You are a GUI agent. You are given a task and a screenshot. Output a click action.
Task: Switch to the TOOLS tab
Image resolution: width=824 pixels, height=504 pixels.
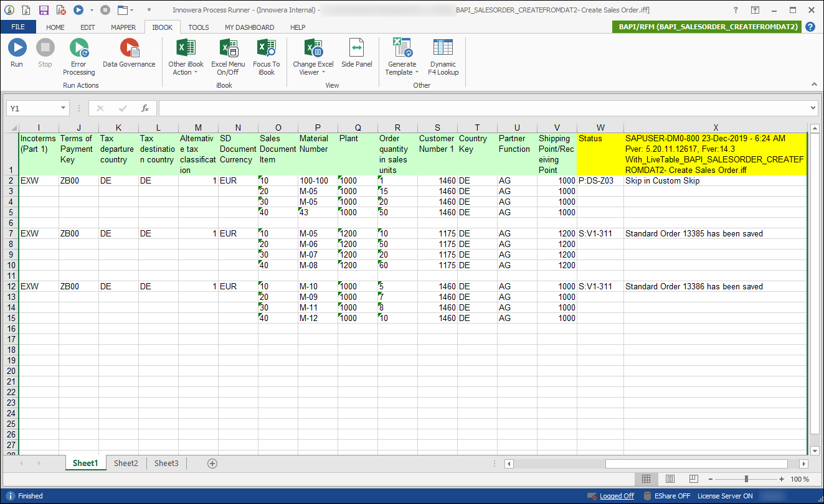(x=199, y=27)
